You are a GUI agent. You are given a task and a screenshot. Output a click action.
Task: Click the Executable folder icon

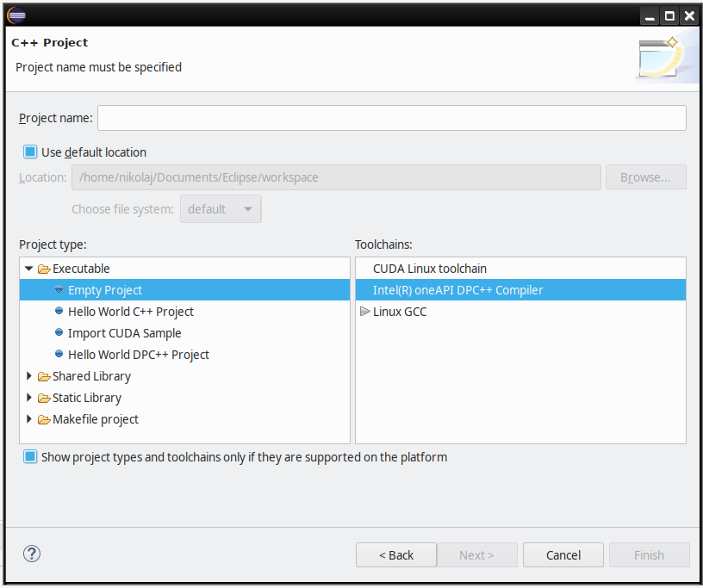pyautogui.click(x=44, y=269)
